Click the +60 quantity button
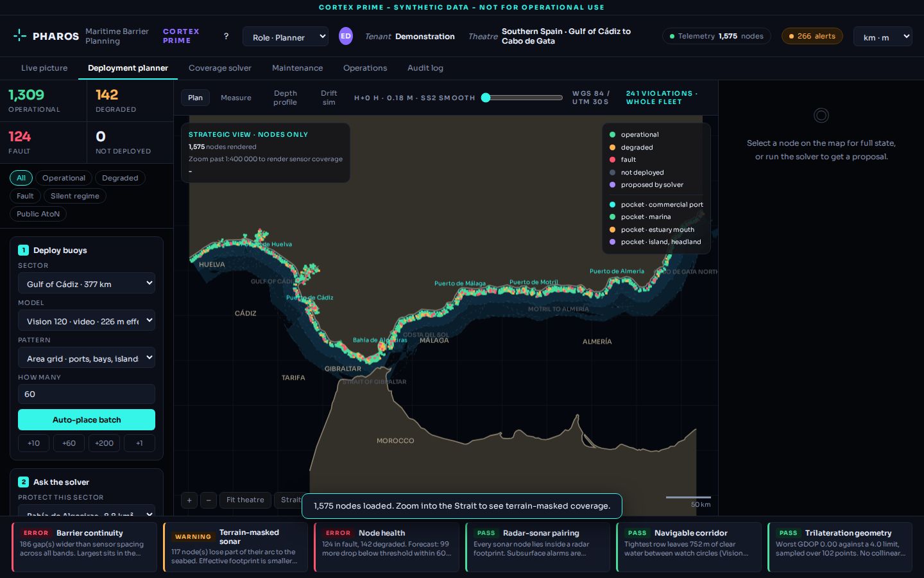 69,443
